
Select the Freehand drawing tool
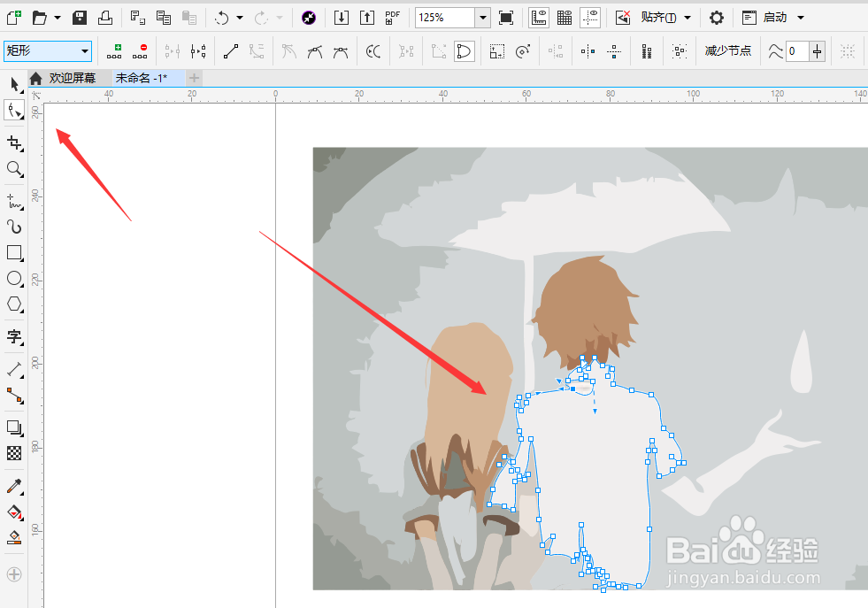[x=14, y=202]
